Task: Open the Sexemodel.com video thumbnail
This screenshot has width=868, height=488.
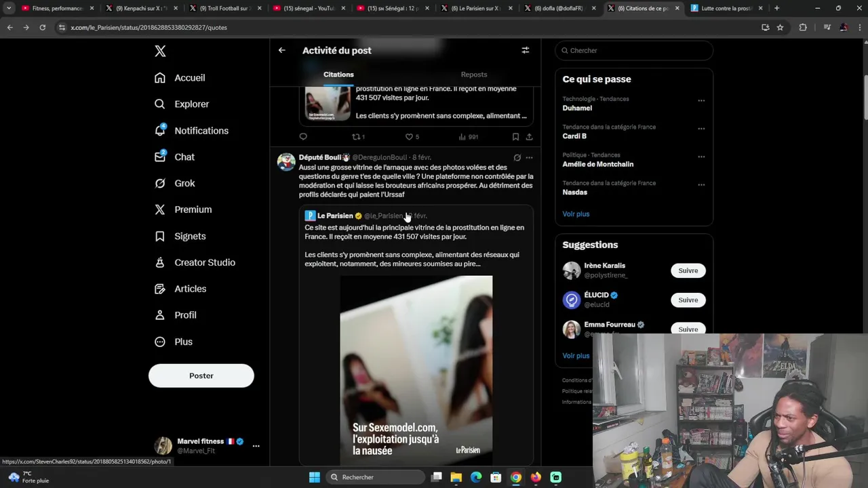Action: click(416, 369)
